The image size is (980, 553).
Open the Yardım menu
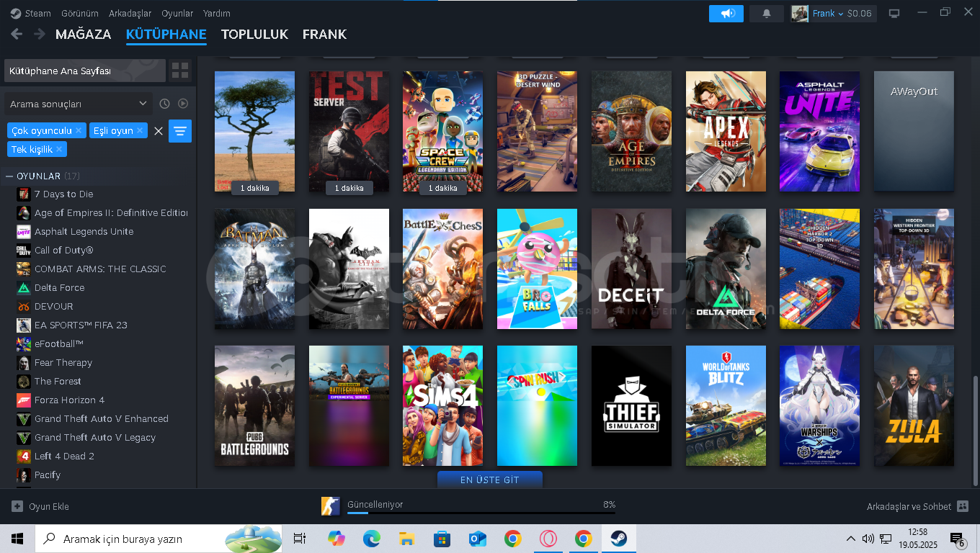click(x=217, y=13)
